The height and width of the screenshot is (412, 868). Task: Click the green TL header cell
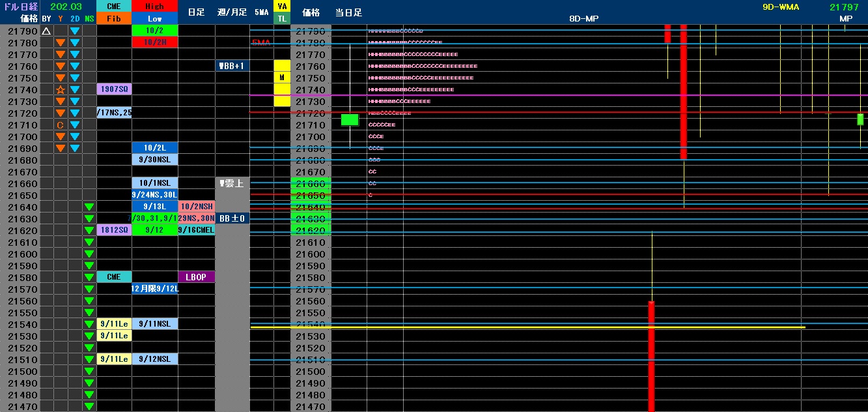click(x=281, y=19)
